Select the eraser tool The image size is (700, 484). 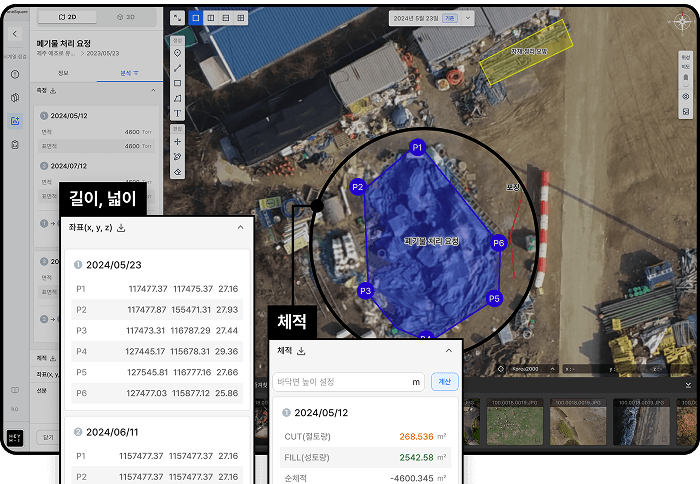tap(177, 172)
